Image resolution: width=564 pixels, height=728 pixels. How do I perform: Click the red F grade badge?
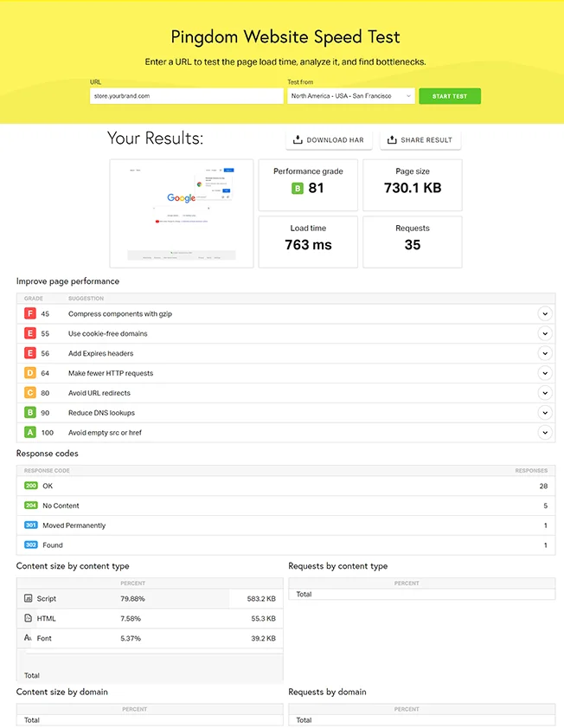30,314
